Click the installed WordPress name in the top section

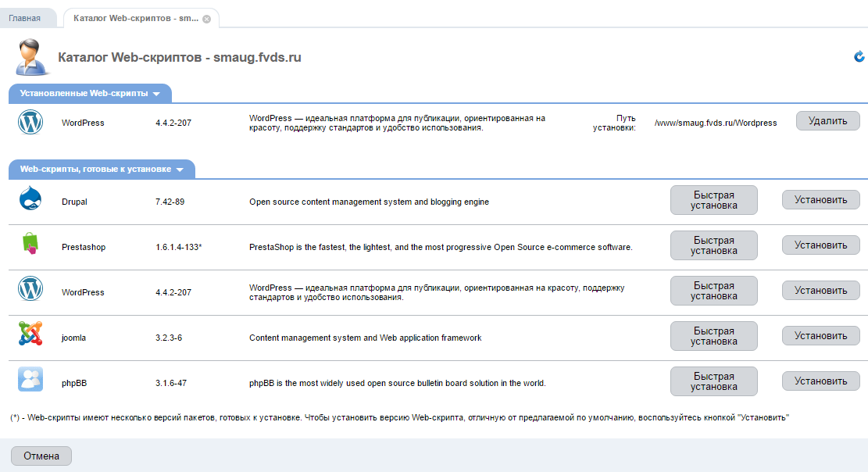click(83, 123)
